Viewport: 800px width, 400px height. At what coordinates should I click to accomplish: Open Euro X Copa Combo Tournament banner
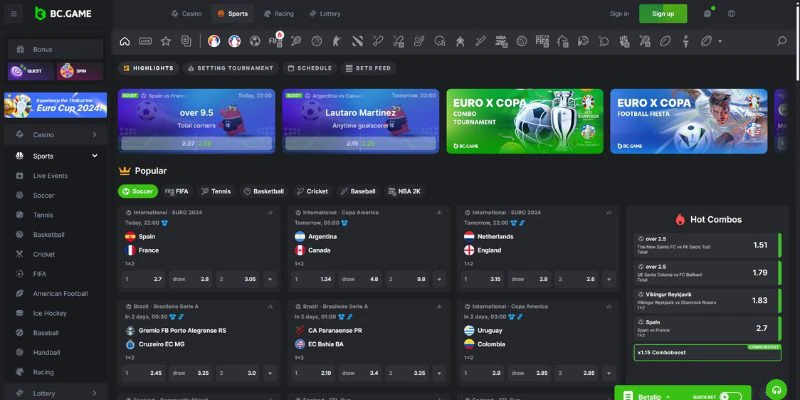[x=524, y=121]
